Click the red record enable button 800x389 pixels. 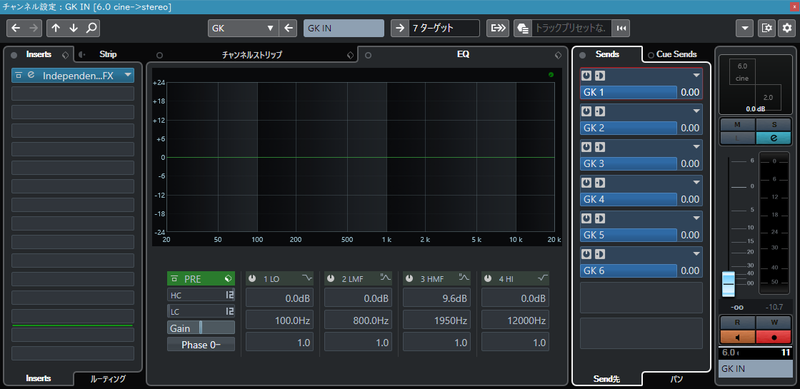coord(773,336)
